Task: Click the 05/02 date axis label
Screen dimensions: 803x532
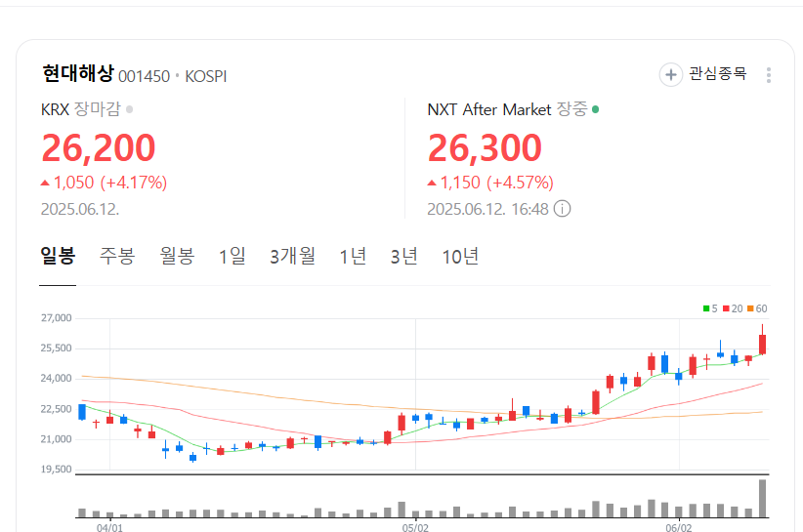Action: pyautogui.click(x=415, y=527)
